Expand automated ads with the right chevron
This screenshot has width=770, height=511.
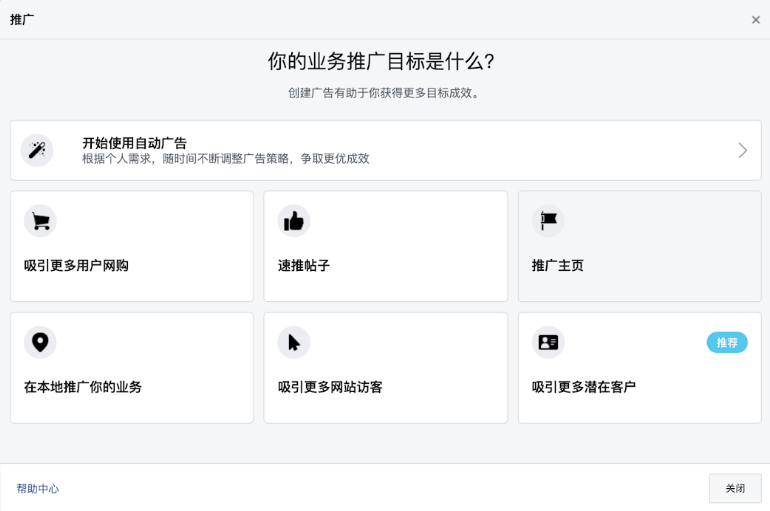tap(742, 150)
